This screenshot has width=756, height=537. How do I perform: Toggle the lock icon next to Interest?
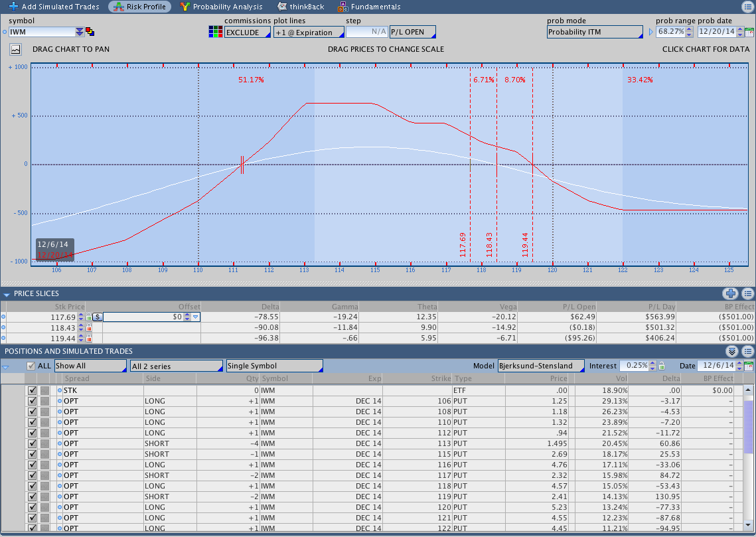click(662, 366)
